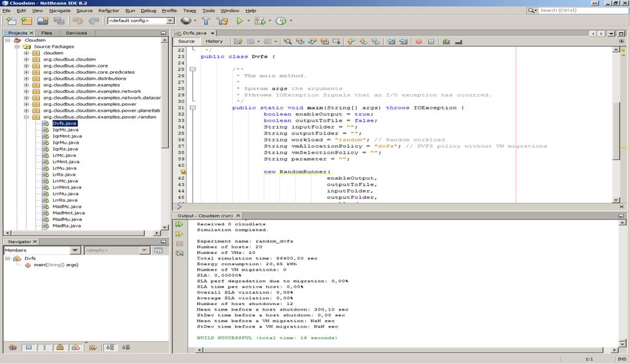Collapse the Cloudsim project node
630x364 pixels.
coord(7,40)
